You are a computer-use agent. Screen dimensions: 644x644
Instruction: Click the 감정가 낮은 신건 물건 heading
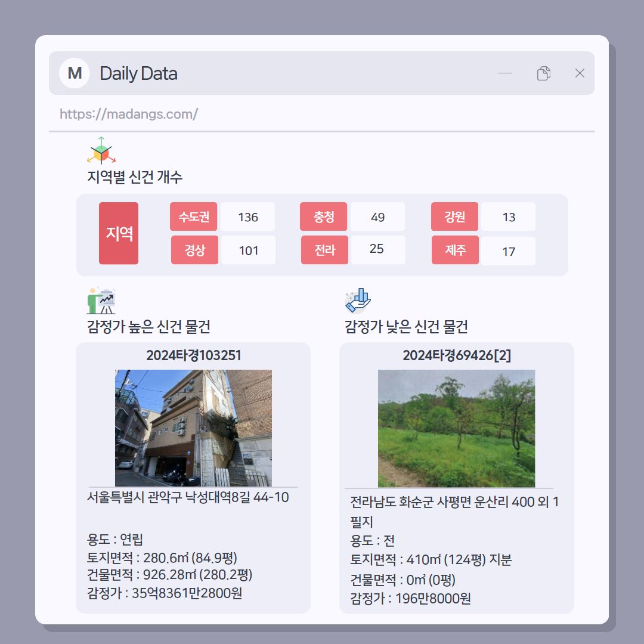point(406,327)
